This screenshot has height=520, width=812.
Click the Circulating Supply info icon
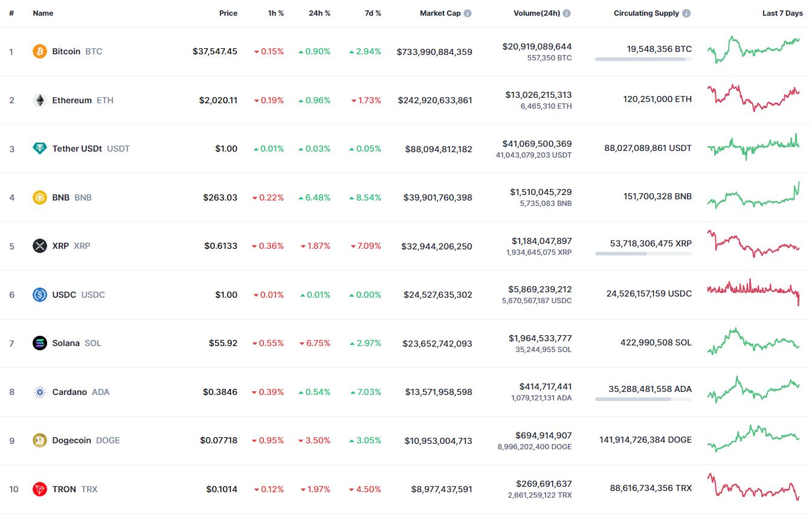click(x=687, y=13)
